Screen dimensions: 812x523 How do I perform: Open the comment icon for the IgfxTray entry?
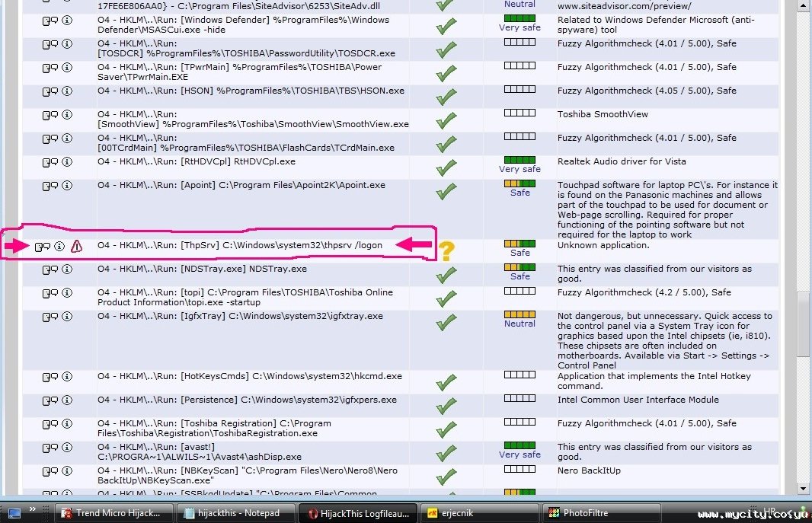tap(50, 317)
